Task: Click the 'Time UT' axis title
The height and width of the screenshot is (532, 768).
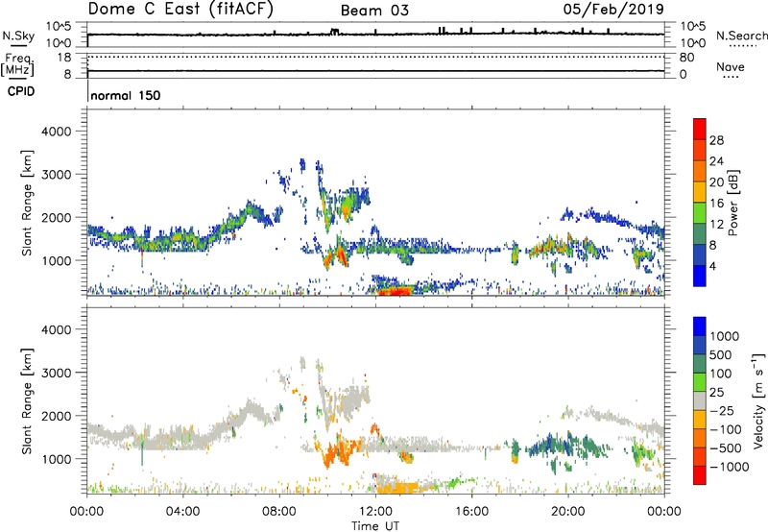Action: [375, 526]
